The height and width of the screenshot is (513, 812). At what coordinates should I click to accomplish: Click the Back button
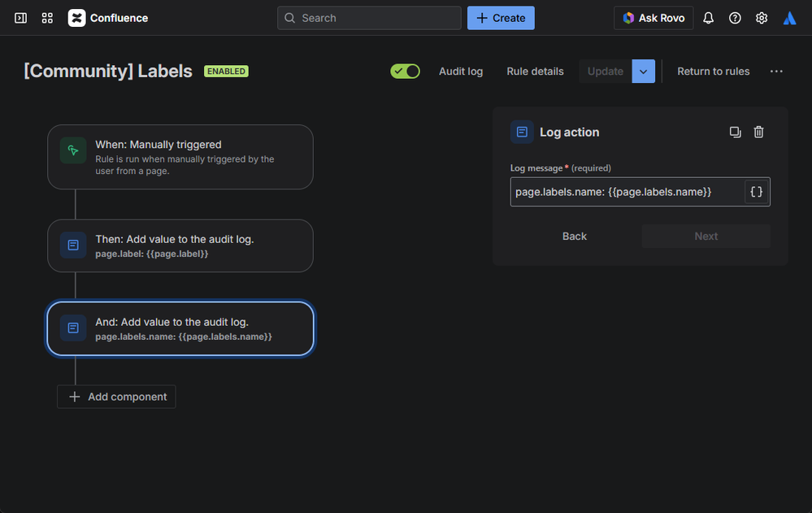(x=575, y=237)
